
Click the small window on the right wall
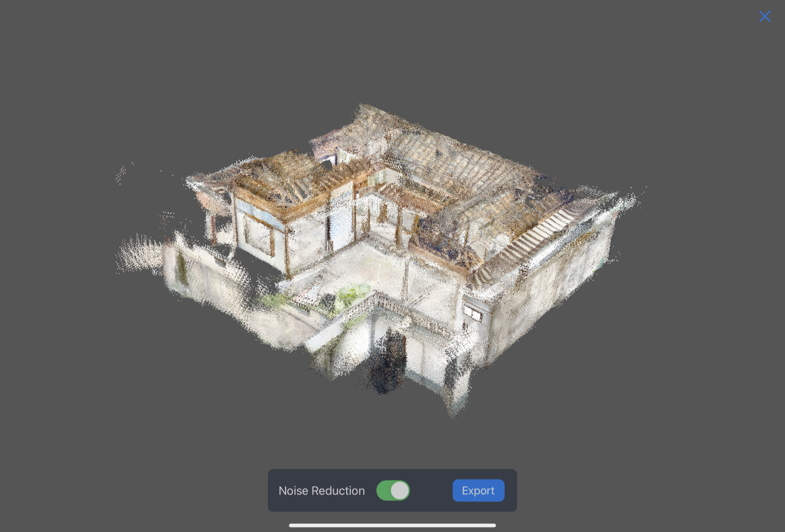click(x=473, y=313)
